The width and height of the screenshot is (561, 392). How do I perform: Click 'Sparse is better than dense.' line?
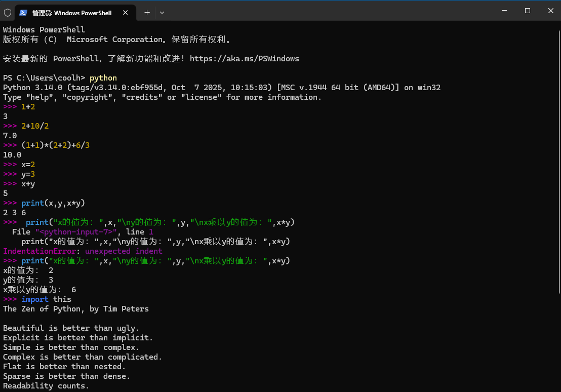(x=66, y=377)
